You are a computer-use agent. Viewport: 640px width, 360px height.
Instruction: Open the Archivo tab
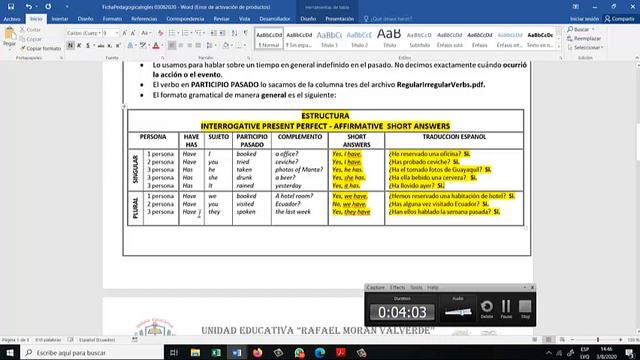[x=12, y=19]
